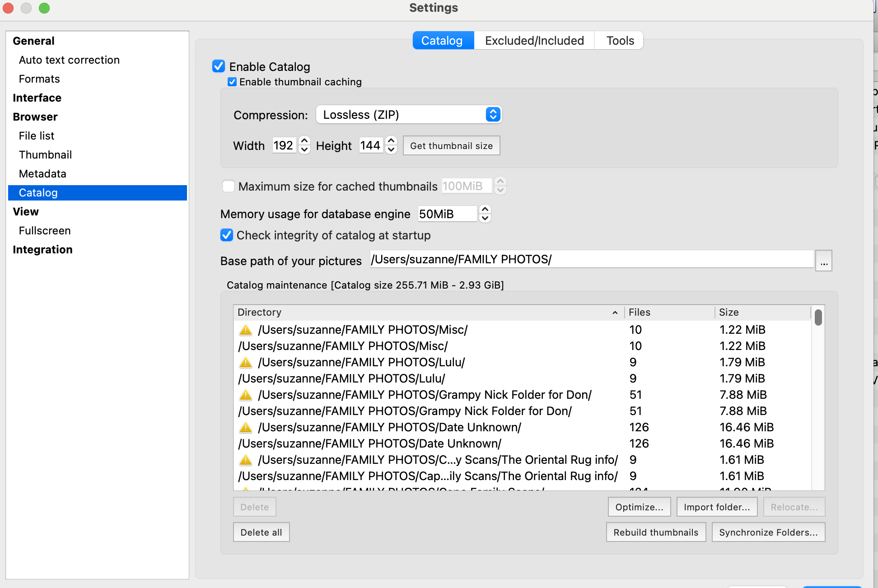Image resolution: width=878 pixels, height=588 pixels.
Task: Click warning icon beside first Misc directory
Action: pyautogui.click(x=246, y=330)
